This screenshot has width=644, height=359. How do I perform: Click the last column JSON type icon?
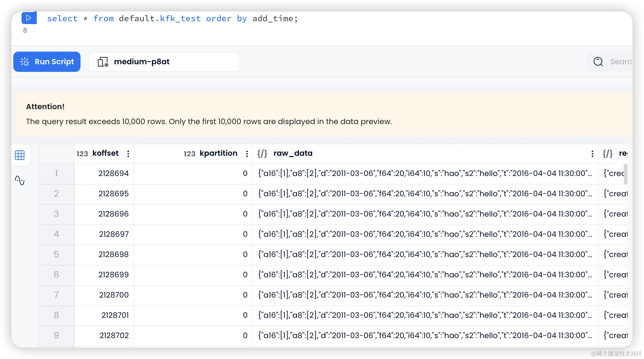pos(608,154)
